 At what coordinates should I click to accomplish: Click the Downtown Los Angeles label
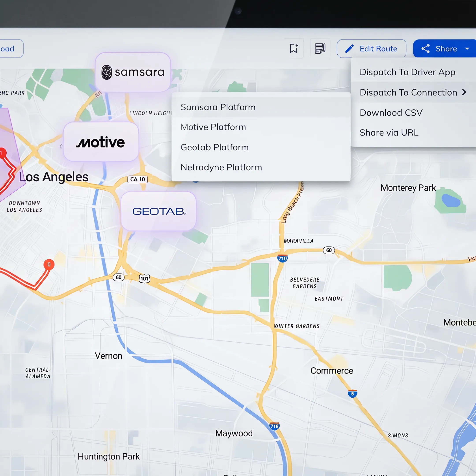click(x=24, y=206)
